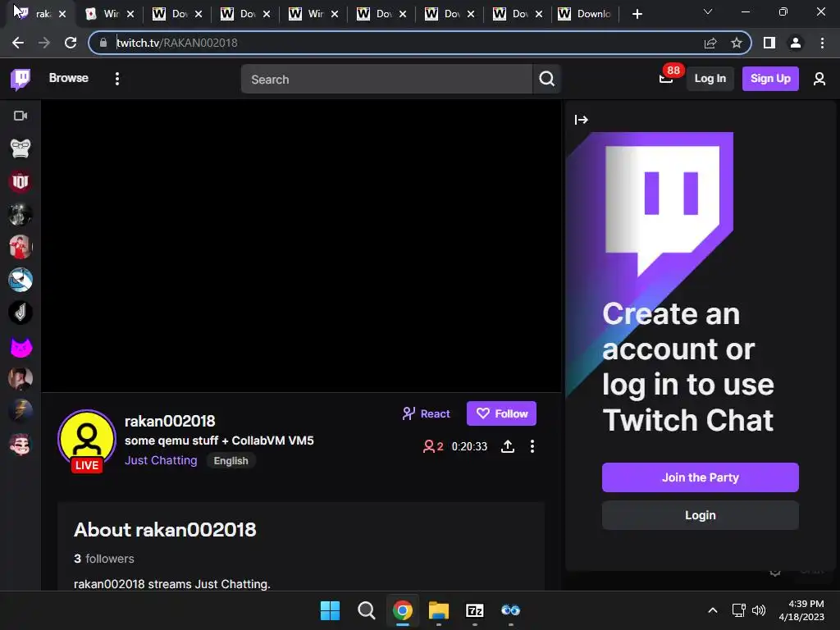Image resolution: width=840 pixels, height=630 pixels.
Task: Open the notifications inbox with 88 badge
Action: pyautogui.click(x=666, y=79)
